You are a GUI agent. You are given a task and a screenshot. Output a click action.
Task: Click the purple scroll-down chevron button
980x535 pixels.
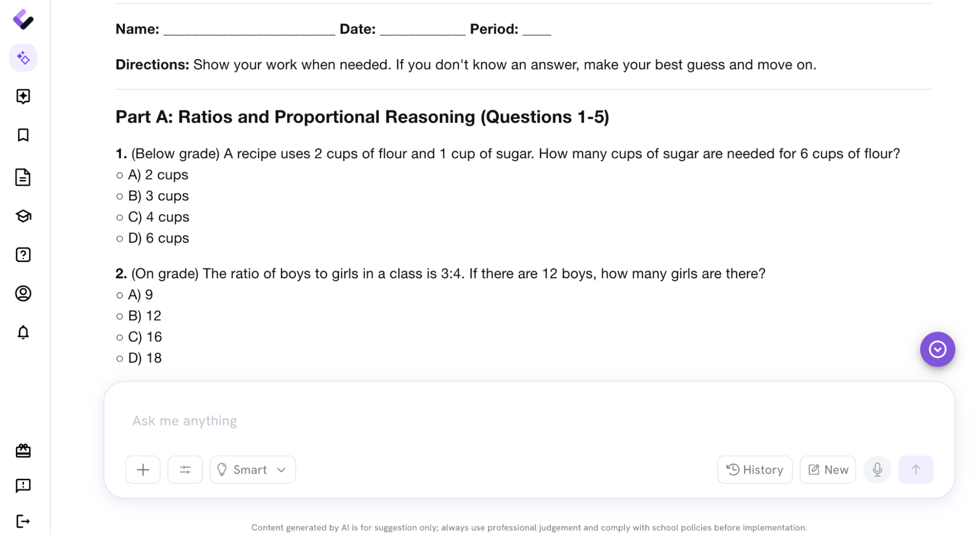point(937,349)
